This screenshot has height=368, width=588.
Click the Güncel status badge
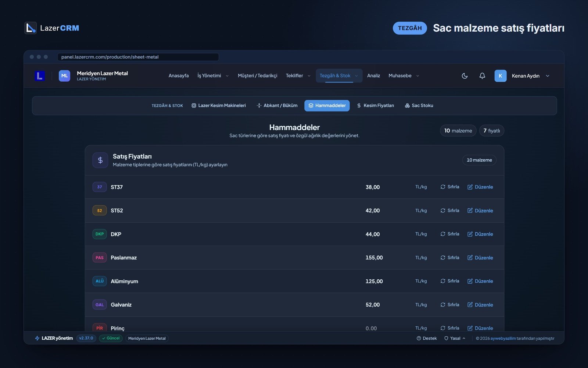pos(111,338)
